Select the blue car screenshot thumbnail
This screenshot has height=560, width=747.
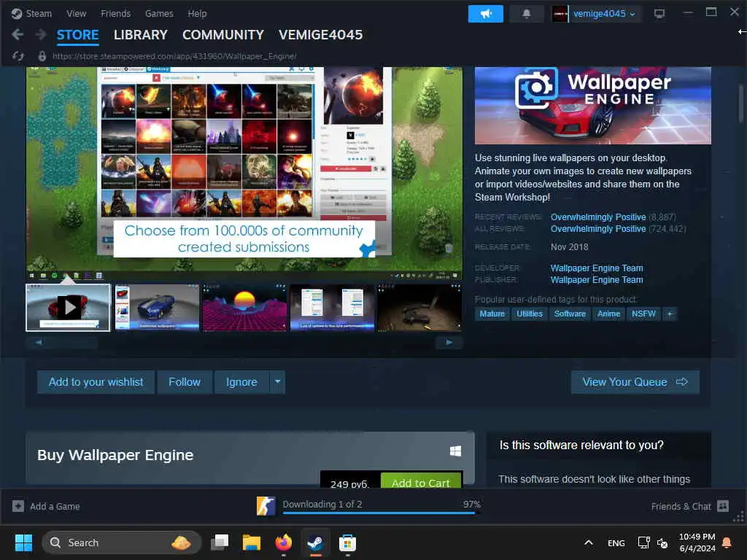pos(157,308)
